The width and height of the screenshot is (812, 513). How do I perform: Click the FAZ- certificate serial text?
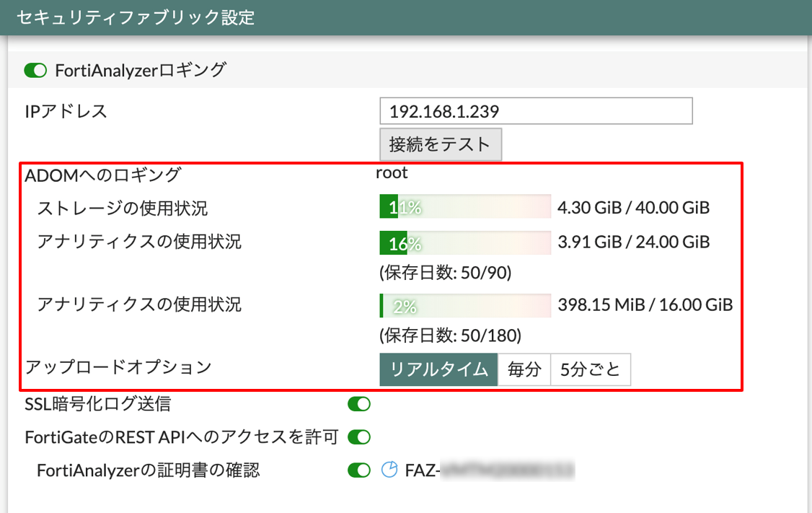[x=490, y=470]
